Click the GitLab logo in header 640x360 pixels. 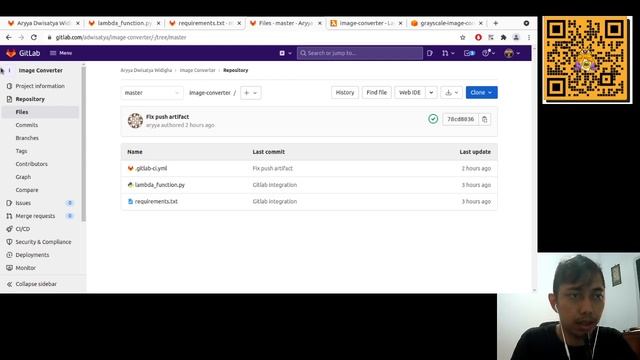point(23,53)
